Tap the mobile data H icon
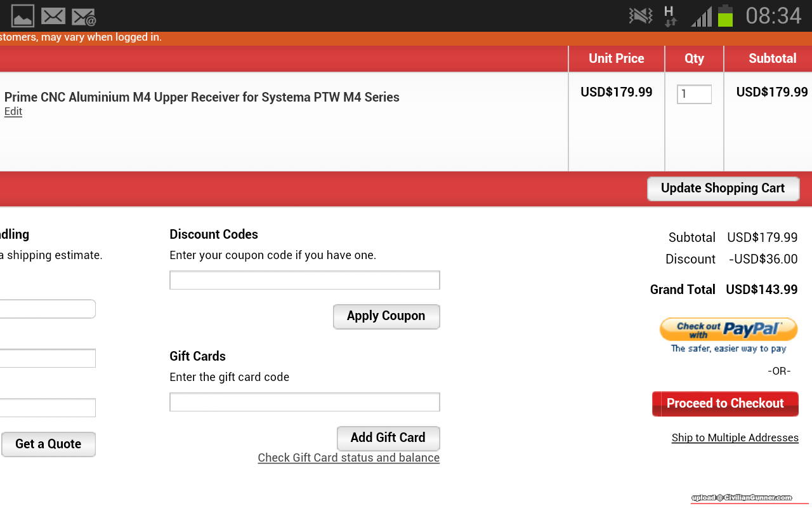 (x=669, y=16)
